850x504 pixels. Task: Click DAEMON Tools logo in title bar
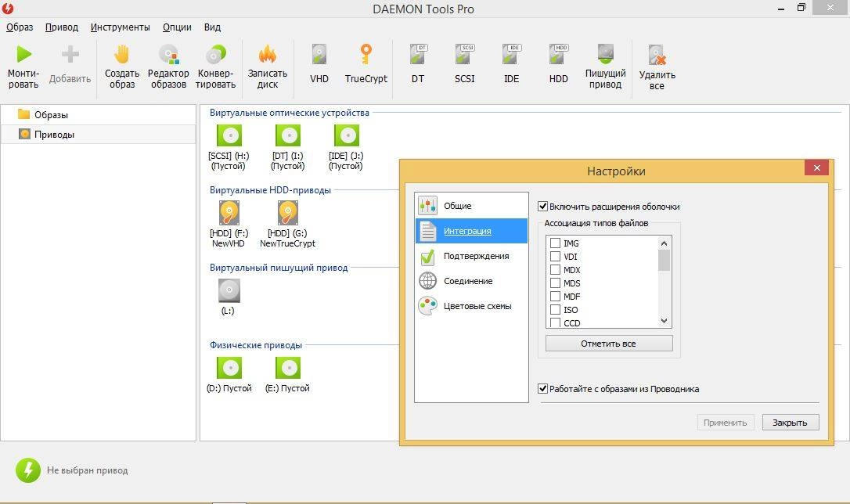(x=8, y=8)
